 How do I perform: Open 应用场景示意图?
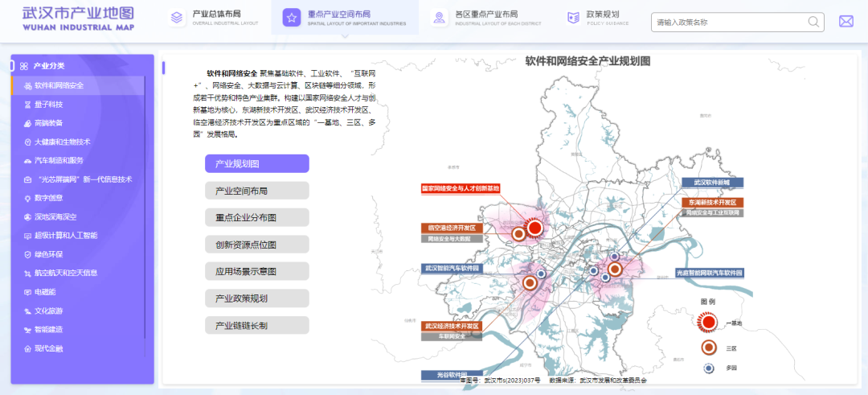click(x=257, y=271)
